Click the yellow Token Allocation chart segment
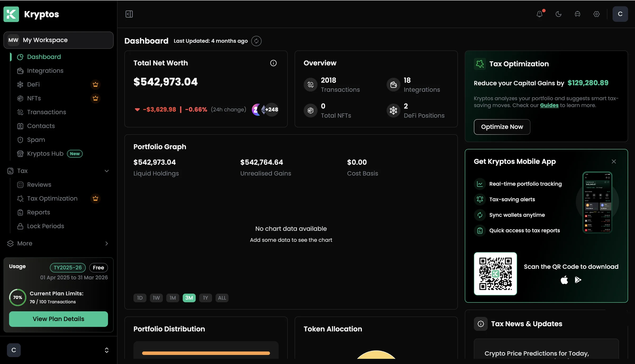Screen dimensions: 635x364 point(376,355)
